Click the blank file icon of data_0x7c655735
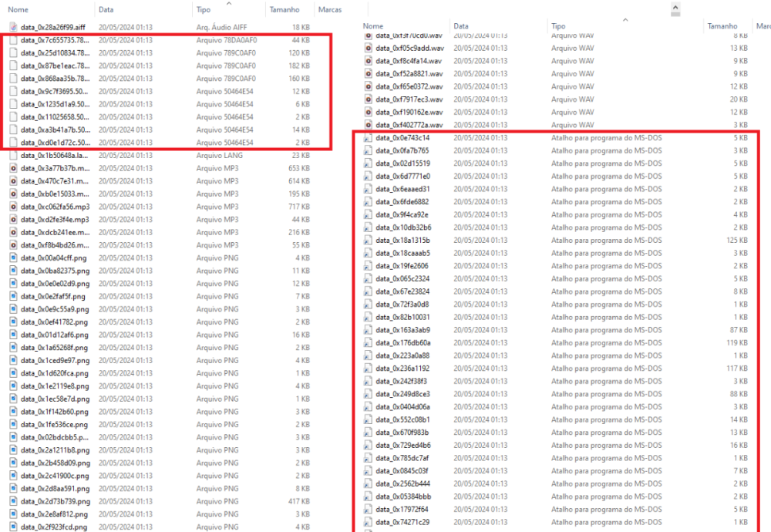The width and height of the screenshot is (771, 532). coord(14,40)
